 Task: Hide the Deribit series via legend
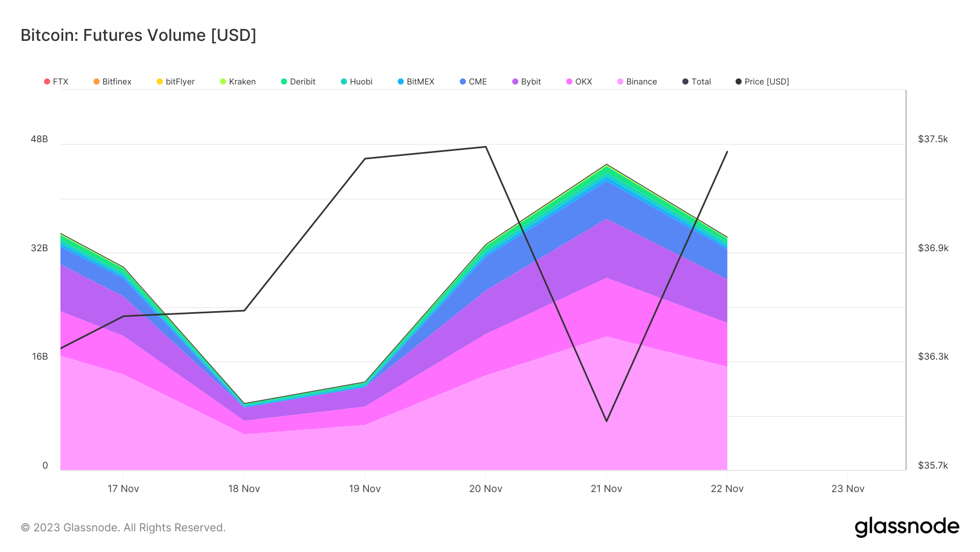(x=298, y=82)
